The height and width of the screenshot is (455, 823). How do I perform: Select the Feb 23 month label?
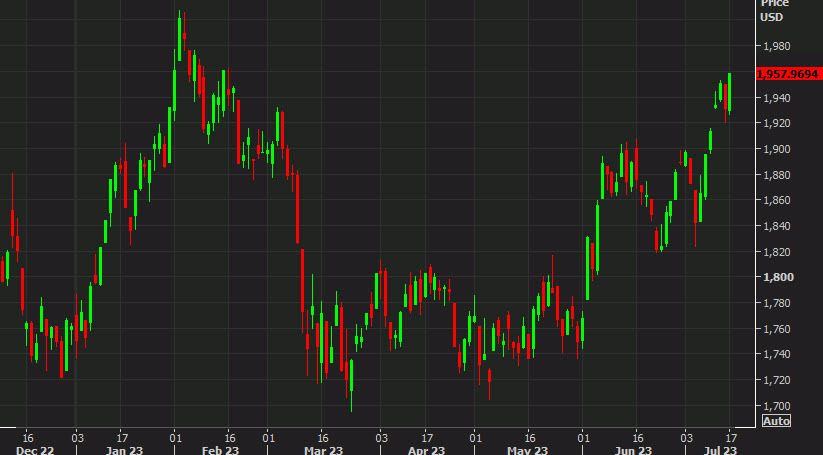tap(220, 450)
